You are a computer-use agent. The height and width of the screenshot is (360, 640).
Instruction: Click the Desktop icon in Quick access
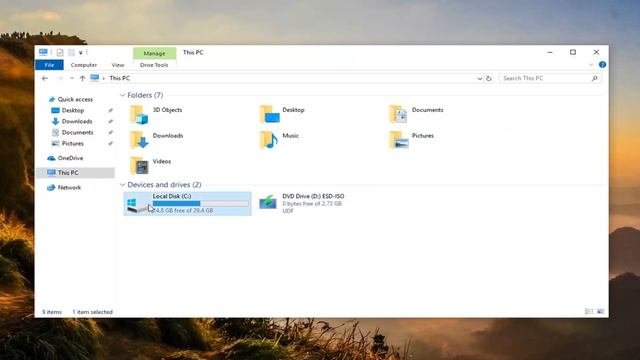(56, 111)
